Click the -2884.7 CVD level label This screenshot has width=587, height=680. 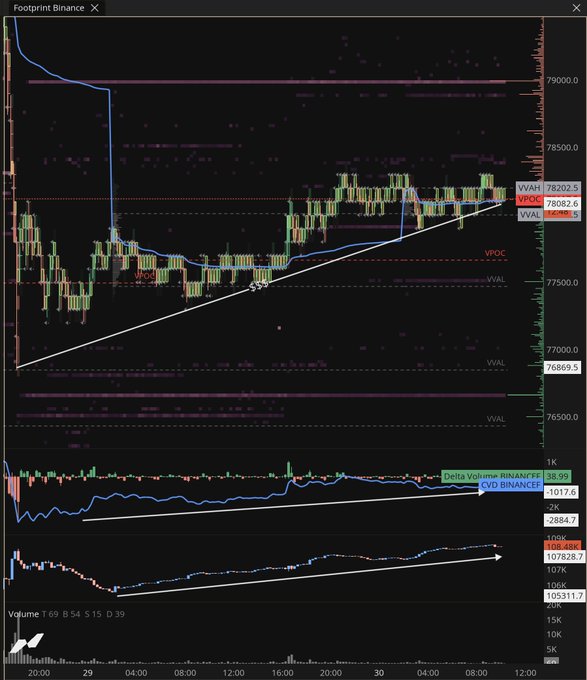click(x=561, y=520)
